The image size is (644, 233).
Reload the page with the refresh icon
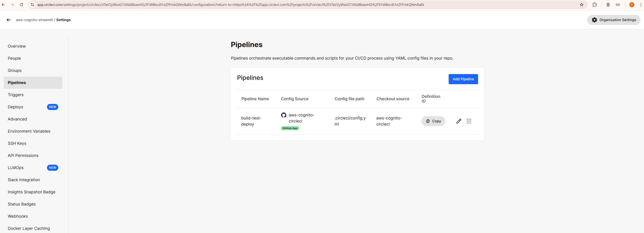click(21, 5)
